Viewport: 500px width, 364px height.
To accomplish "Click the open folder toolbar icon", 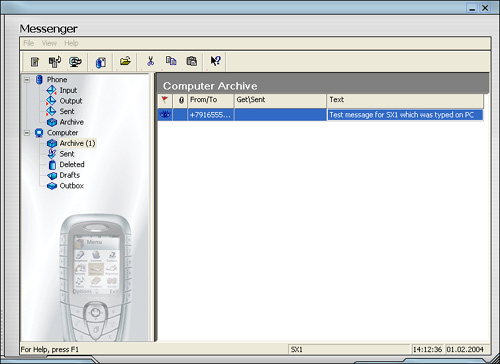I will 125,61.
